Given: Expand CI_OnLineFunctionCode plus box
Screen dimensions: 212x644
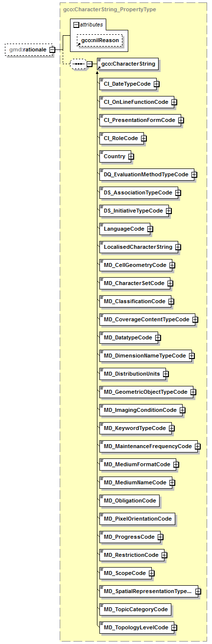Looking at the screenshot, I should point(174,102).
